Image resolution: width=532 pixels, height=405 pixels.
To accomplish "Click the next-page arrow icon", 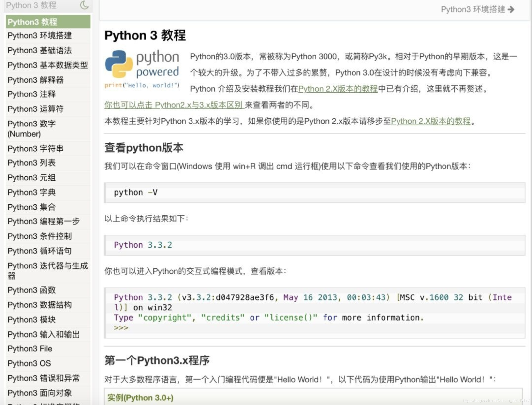I will (x=511, y=10).
